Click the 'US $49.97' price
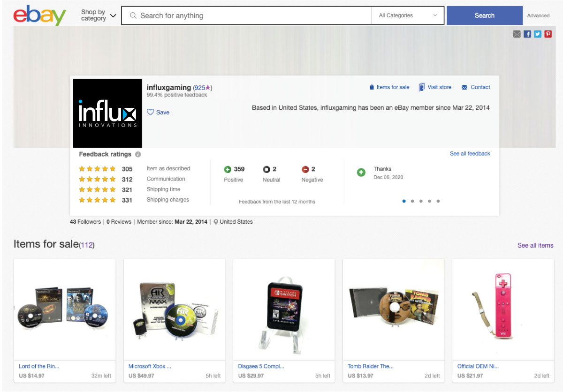This screenshot has height=392, width=563. coord(141,376)
